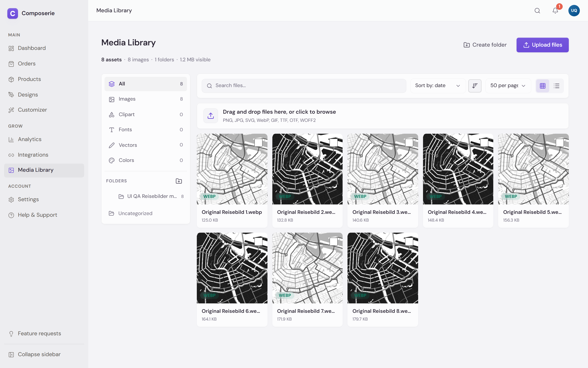Go to Integrations

point(44,155)
